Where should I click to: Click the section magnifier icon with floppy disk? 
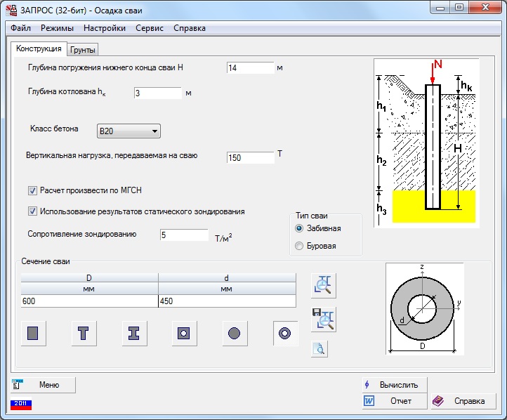coord(324,319)
